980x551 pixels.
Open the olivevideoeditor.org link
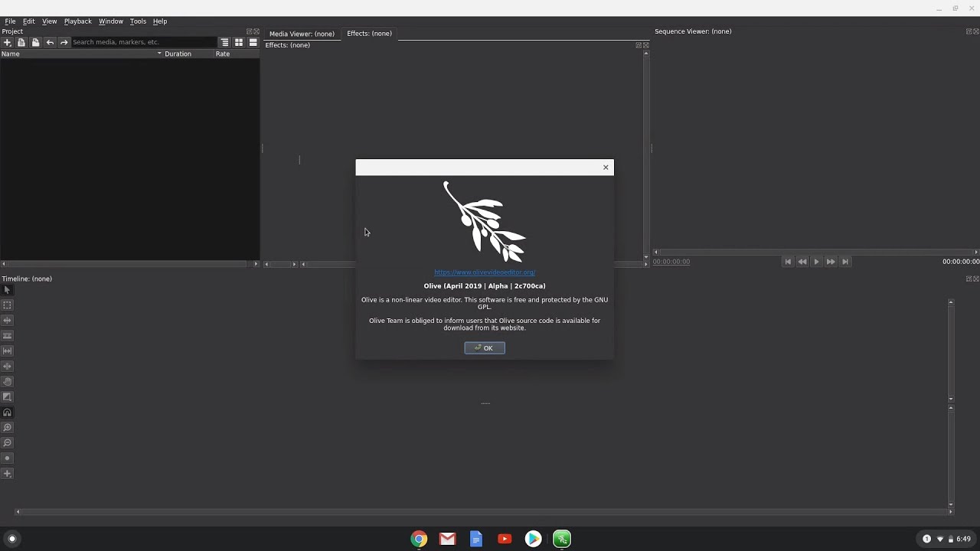tap(485, 272)
